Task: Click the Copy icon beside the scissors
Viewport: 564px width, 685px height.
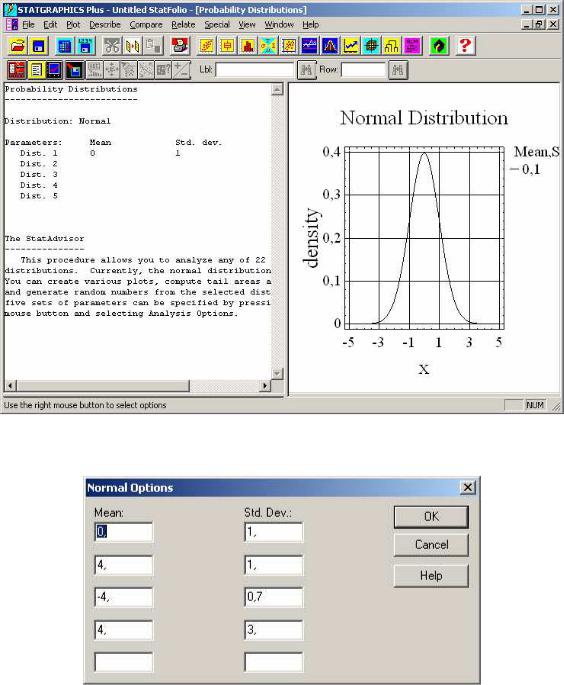Action: point(132,46)
